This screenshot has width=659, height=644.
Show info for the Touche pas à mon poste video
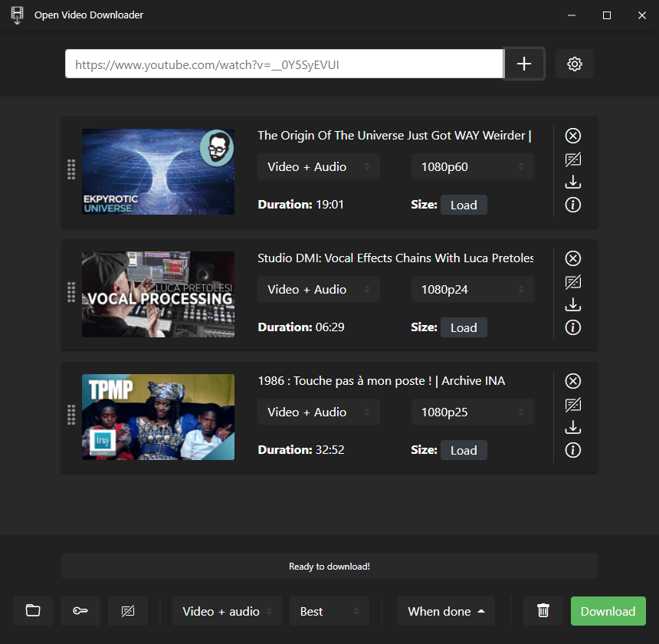coord(572,450)
